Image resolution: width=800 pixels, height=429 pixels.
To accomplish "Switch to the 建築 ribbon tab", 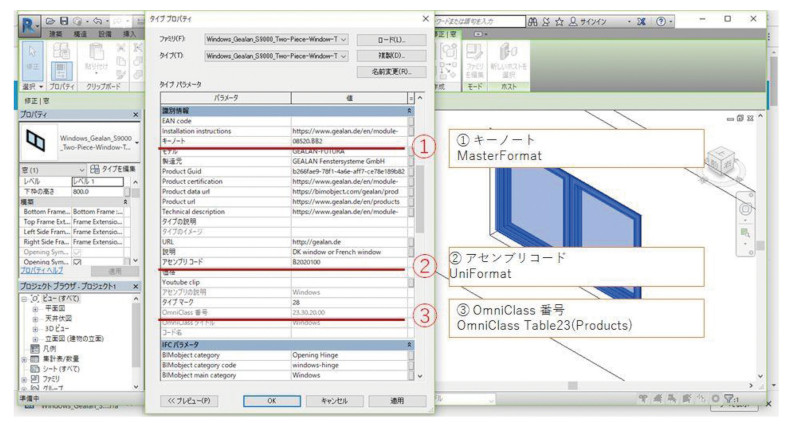I will point(56,34).
